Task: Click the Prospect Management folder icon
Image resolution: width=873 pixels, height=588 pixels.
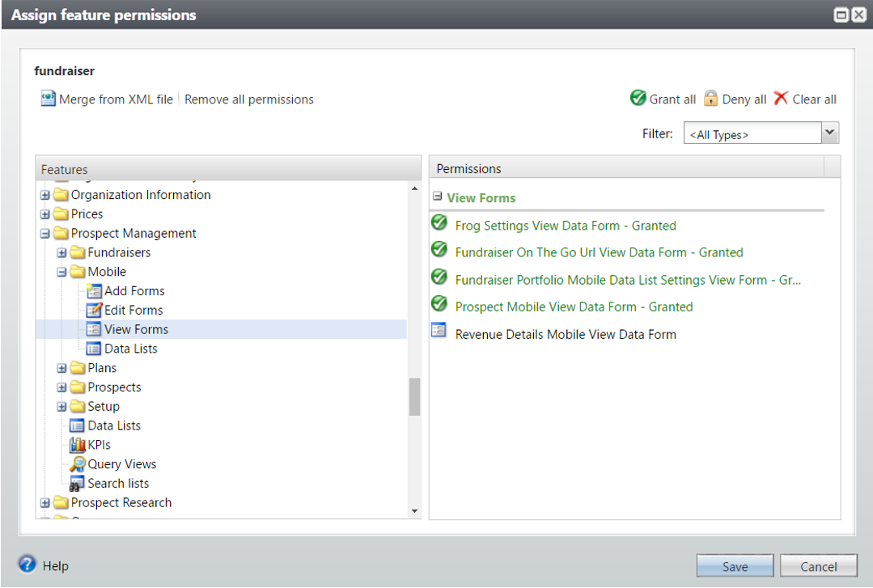Action: point(61,233)
